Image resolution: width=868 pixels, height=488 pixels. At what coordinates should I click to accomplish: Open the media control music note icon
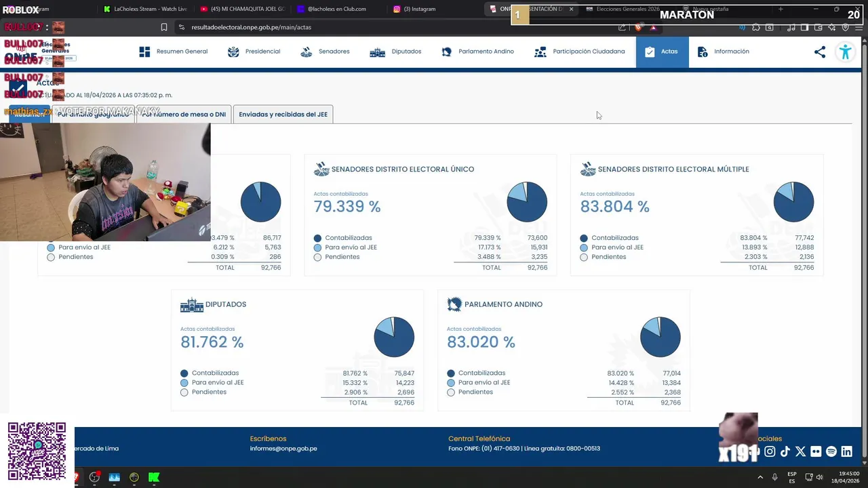tap(791, 27)
